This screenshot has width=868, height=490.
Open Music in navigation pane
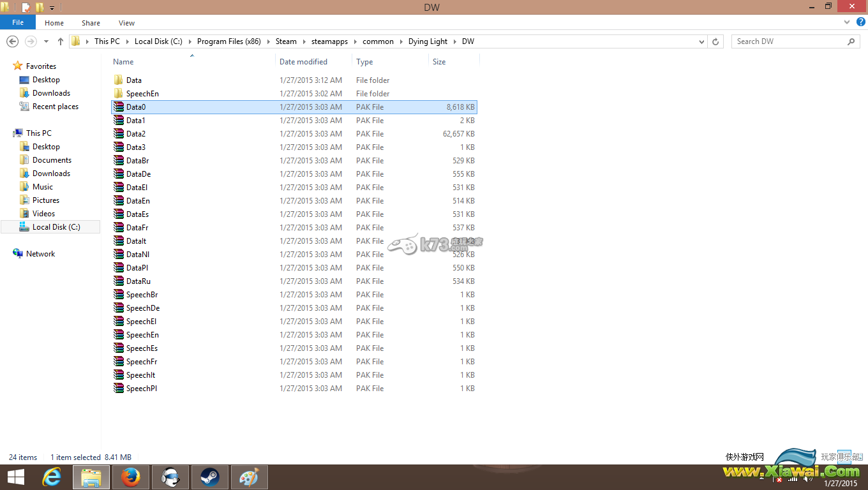pyautogui.click(x=43, y=187)
